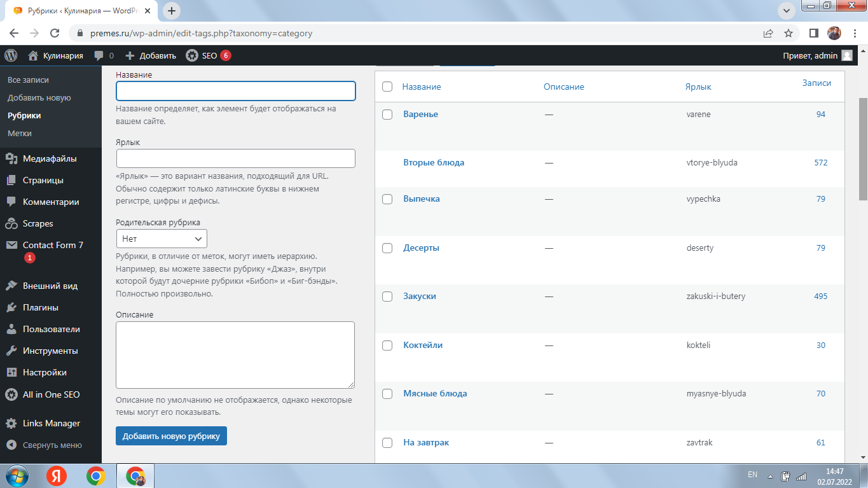Open Инструменты wrench icon
868x488 pixels.
point(11,351)
